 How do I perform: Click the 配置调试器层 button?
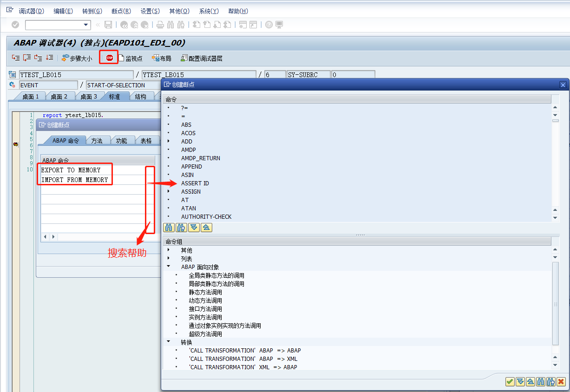202,58
